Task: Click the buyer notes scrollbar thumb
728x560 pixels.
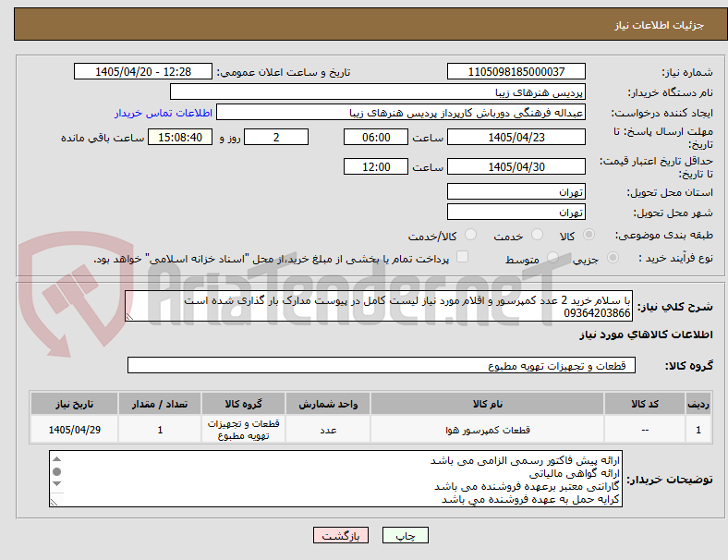Action: pyautogui.click(x=56, y=472)
